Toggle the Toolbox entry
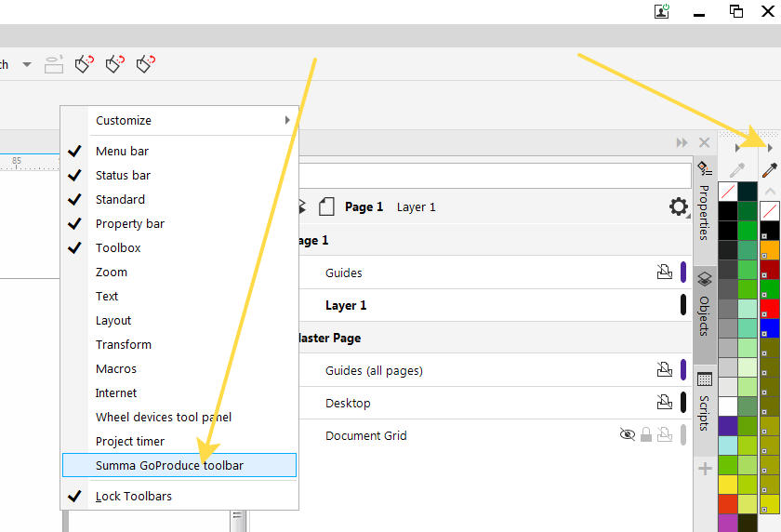 click(179, 247)
